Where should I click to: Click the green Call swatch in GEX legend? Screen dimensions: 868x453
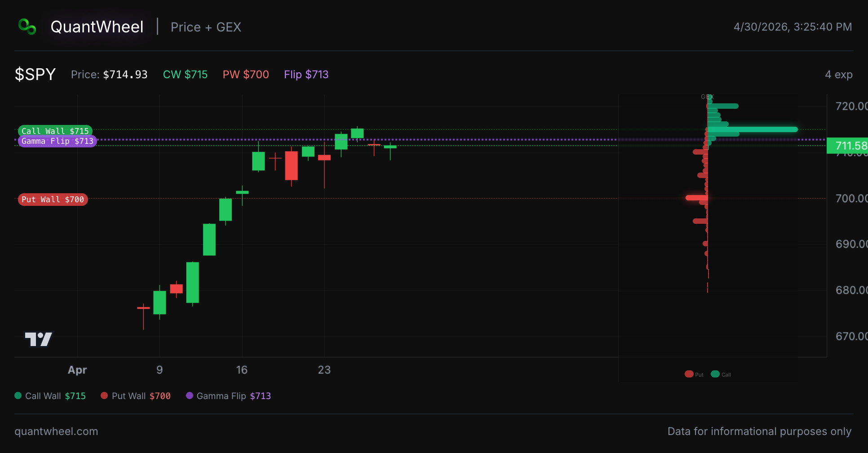pos(715,374)
